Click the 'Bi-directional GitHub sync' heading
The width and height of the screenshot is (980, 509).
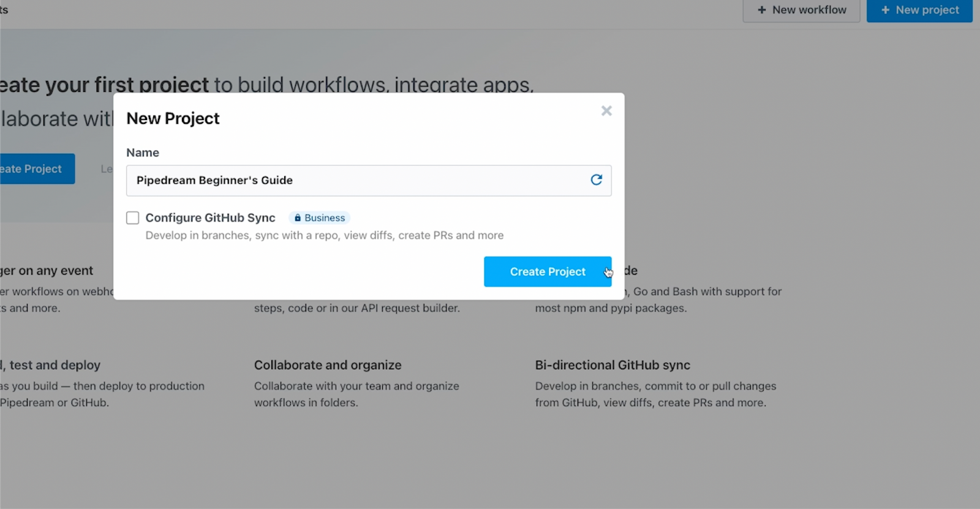click(612, 365)
